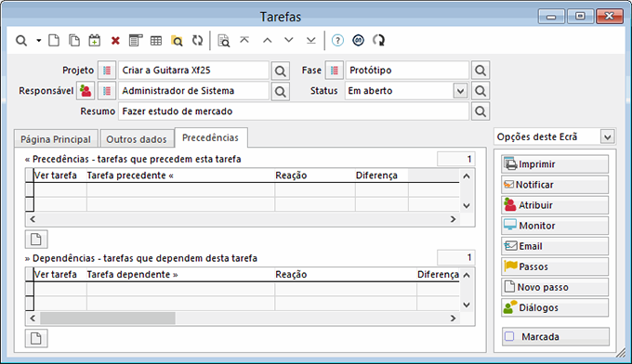Viewport: 632px width, 364px height.
Task: Go to the previous record arrow
Action: (268, 40)
